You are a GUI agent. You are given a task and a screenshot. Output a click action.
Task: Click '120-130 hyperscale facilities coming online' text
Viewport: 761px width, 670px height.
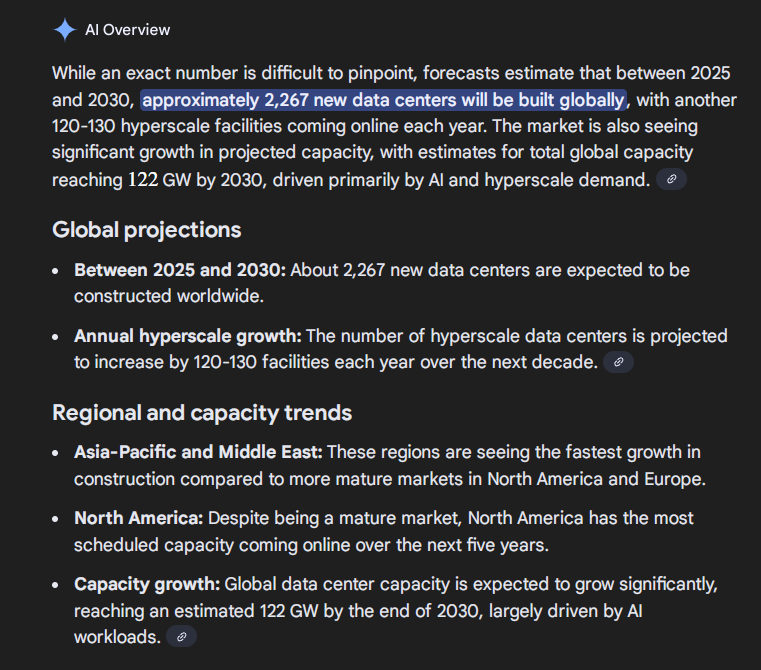pos(225,126)
